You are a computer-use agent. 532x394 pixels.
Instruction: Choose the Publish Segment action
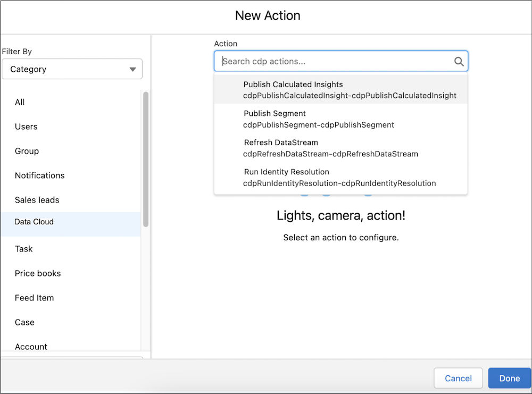(x=340, y=119)
